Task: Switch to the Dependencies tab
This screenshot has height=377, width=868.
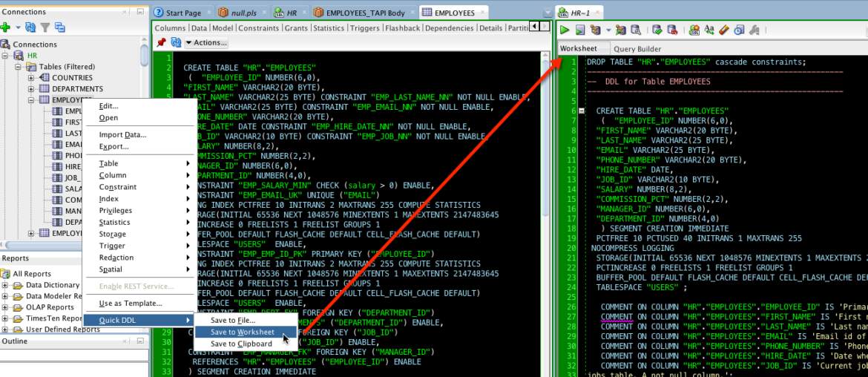Action: pyautogui.click(x=450, y=27)
